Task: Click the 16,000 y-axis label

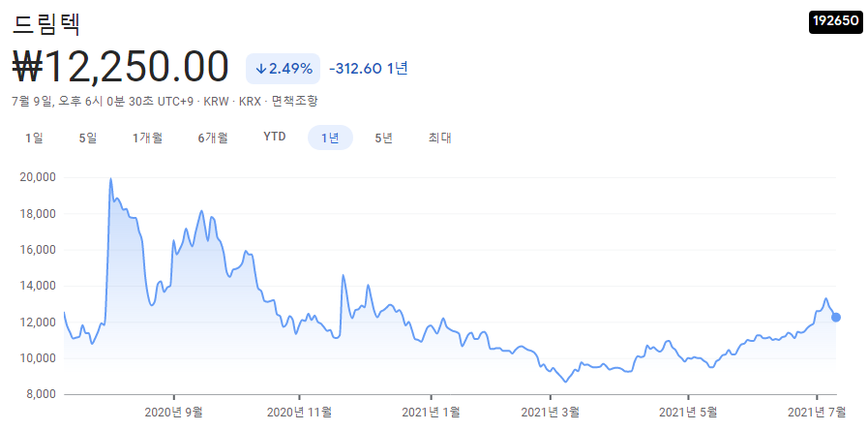Action: click(37, 250)
